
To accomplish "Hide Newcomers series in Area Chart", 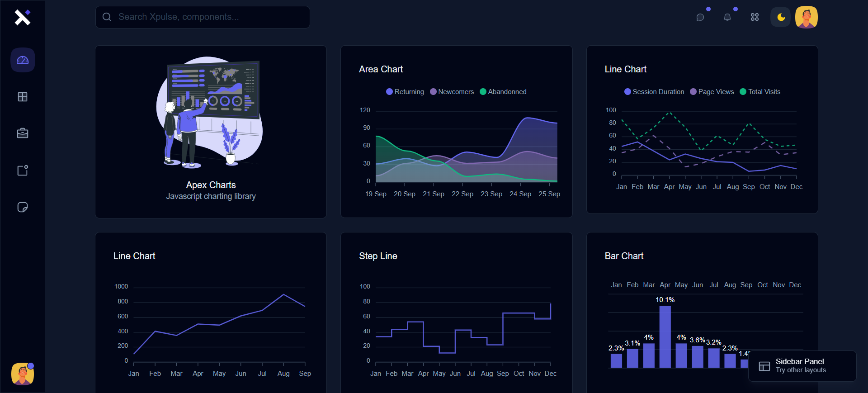I will tap(452, 92).
